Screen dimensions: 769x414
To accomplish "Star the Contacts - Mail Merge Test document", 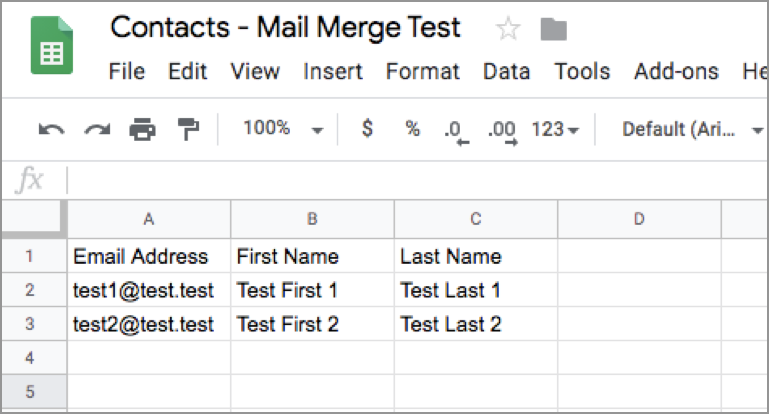I will (x=509, y=29).
